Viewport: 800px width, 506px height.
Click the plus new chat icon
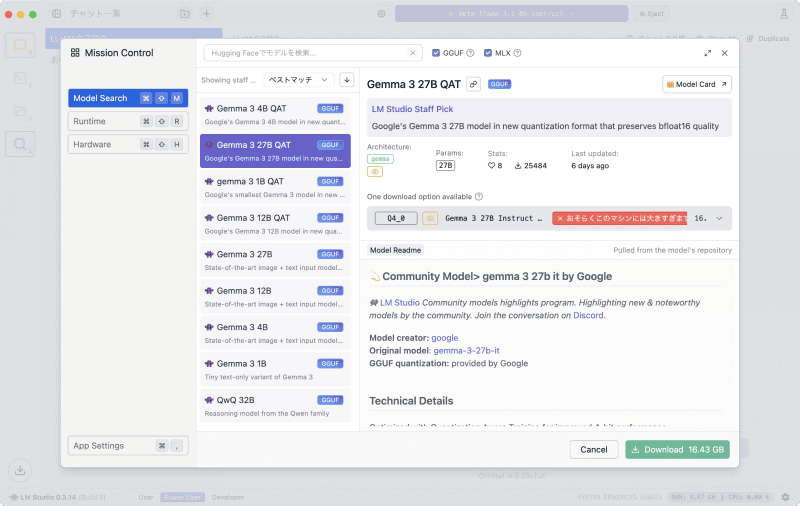(x=206, y=14)
